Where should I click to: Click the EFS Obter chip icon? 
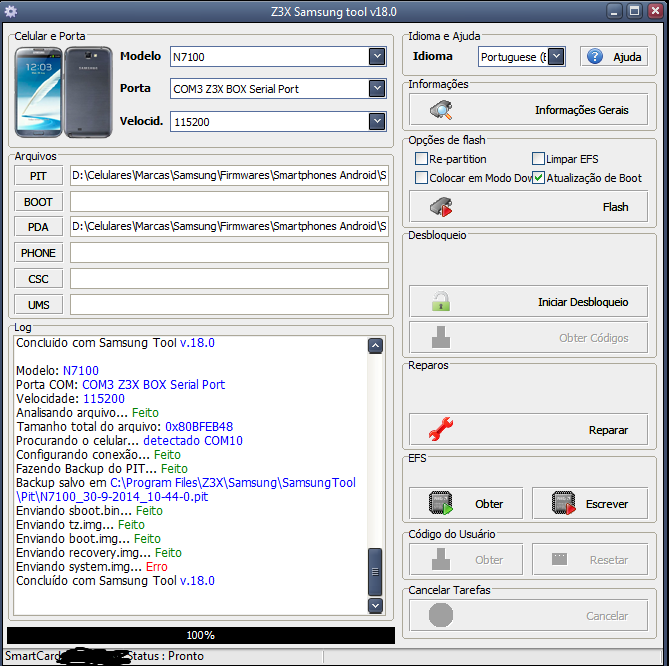[441, 503]
